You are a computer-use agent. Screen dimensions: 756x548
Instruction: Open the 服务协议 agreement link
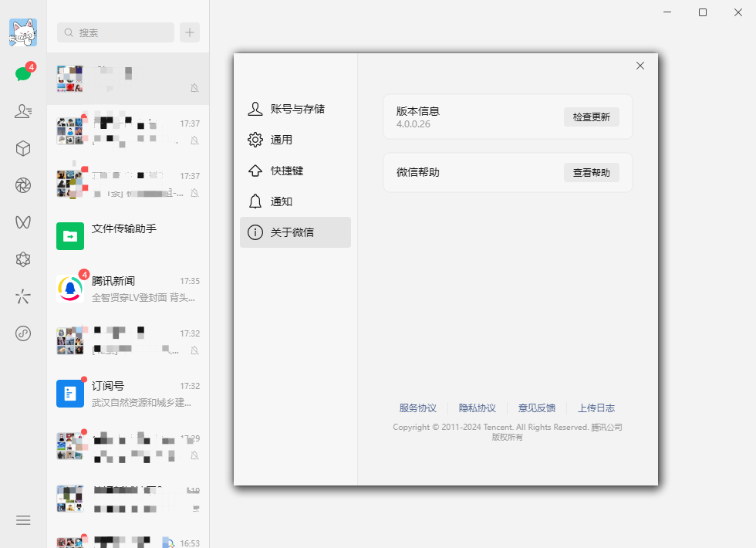(417, 408)
